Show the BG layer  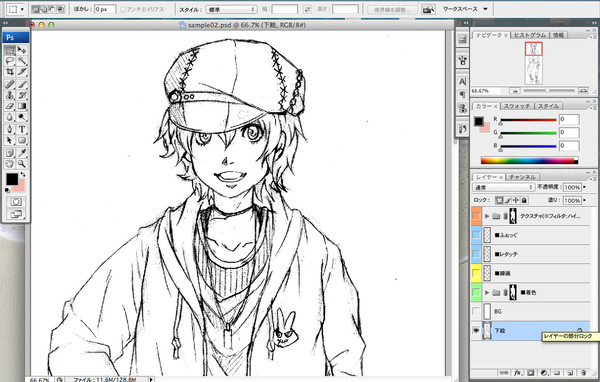476,312
